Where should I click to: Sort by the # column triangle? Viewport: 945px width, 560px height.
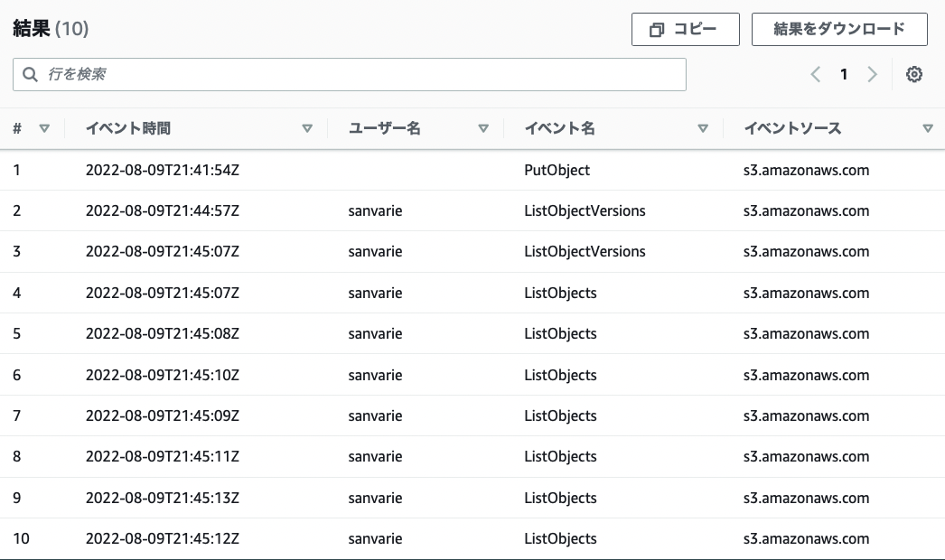click(x=44, y=128)
